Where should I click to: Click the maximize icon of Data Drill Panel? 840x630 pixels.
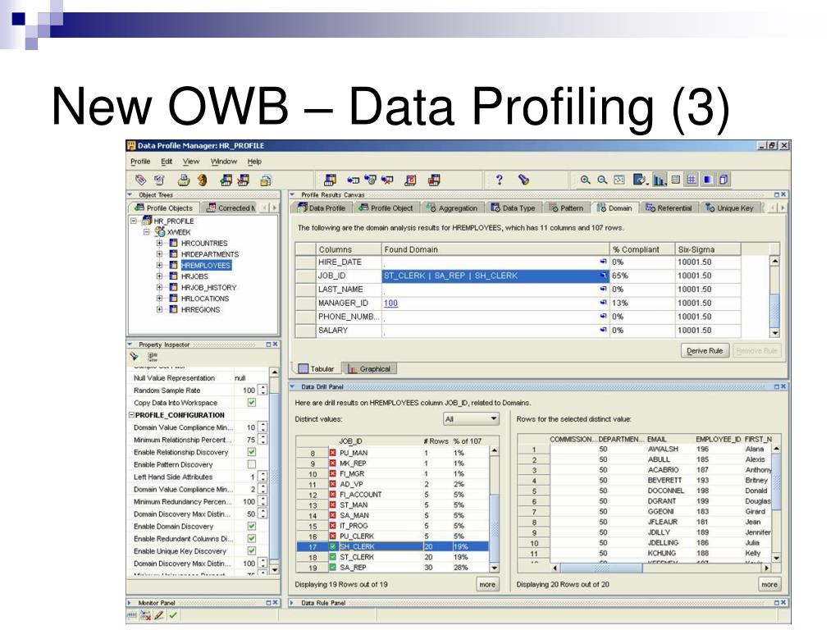tap(777, 386)
